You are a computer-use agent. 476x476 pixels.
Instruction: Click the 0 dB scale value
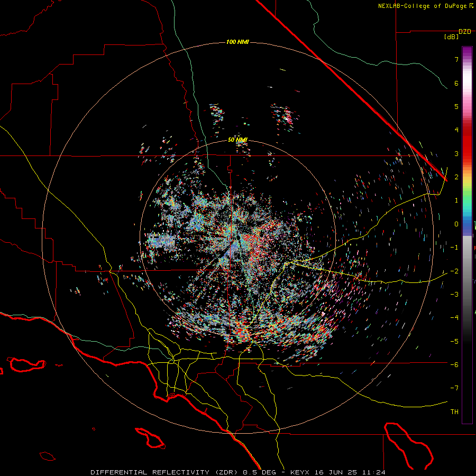click(456, 224)
